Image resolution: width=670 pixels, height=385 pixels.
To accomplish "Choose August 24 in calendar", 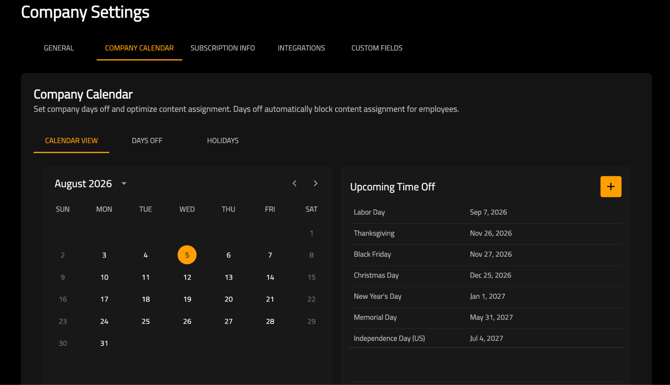I will (x=104, y=321).
